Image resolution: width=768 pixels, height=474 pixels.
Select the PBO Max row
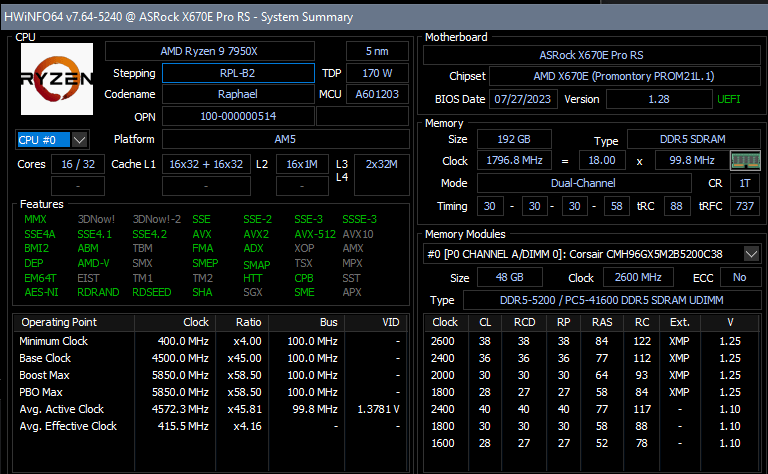click(x=210, y=392)
